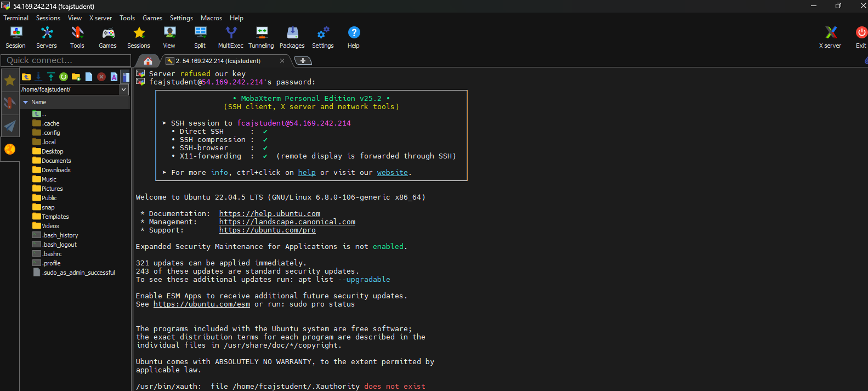Select the 54.169.242.214 (fcajstudent) tab
The height and width of the screenshot is (391, 868).
pyautogui.click(x=218, y=61)
